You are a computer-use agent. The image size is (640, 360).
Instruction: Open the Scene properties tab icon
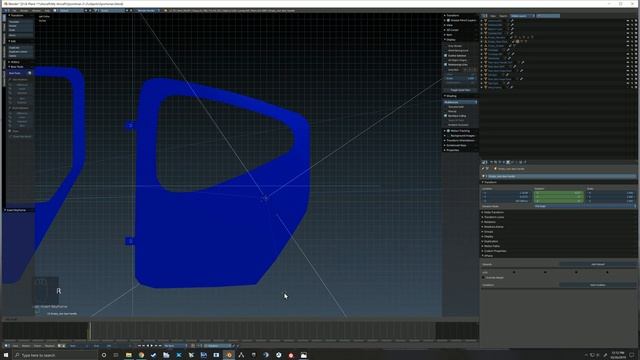(500, 162)
